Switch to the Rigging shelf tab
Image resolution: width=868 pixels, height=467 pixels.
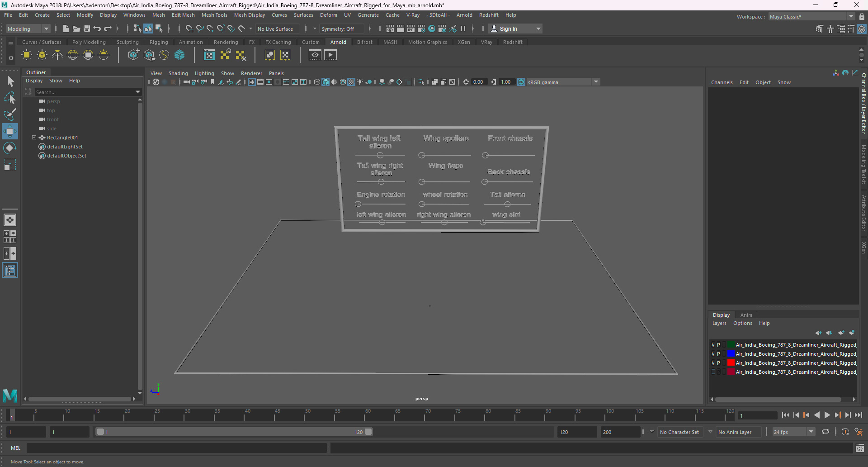(x=159, y=42)
